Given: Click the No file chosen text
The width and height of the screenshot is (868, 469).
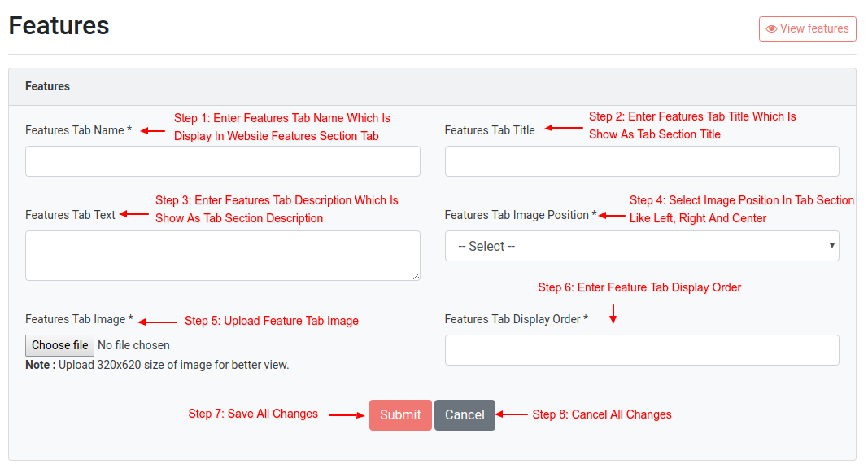Looking at the screenshot, I should pos(134,345).
